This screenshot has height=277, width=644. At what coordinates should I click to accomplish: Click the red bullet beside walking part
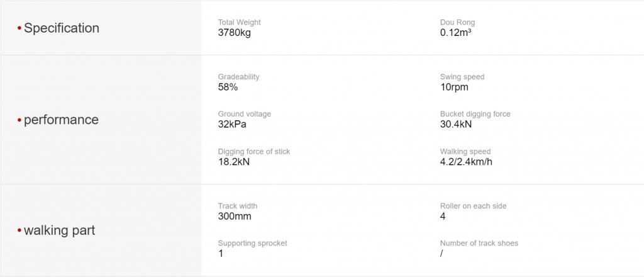(19, 230)
